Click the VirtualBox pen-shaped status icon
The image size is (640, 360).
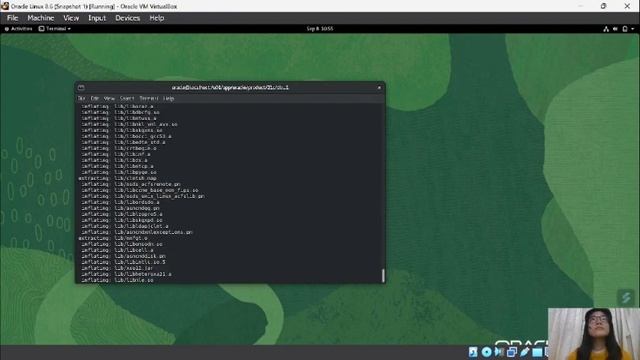(x=524, y=352)
